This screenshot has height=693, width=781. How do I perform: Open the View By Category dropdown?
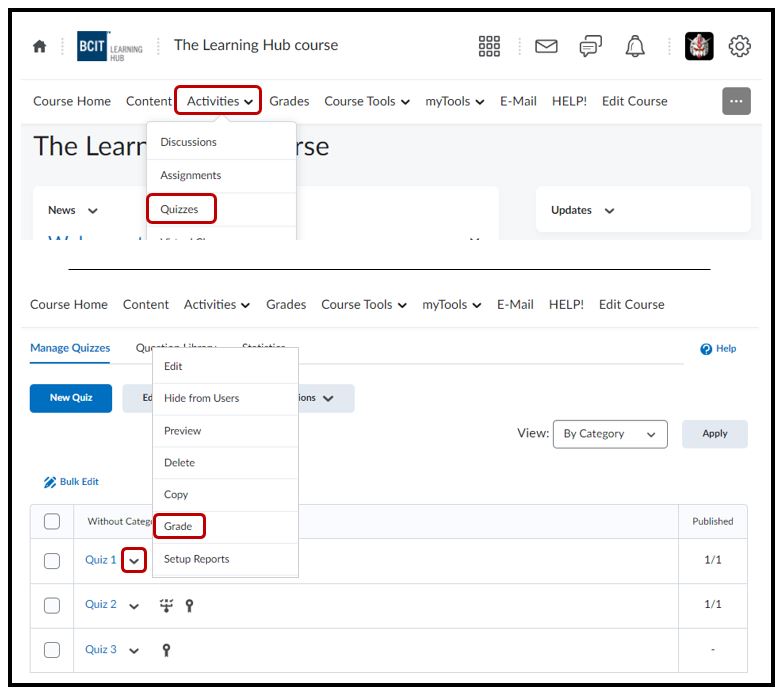610,434
